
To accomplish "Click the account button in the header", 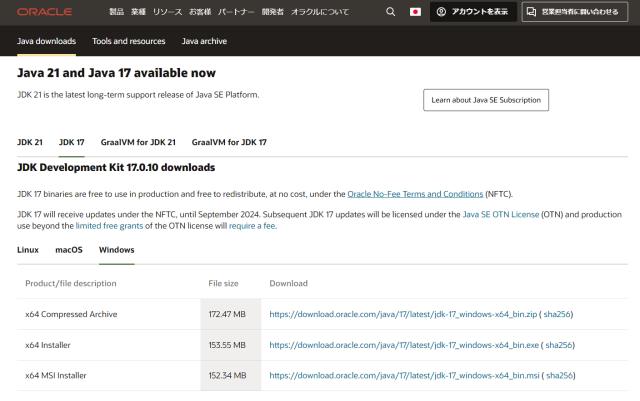I will (x=473, y=12).
